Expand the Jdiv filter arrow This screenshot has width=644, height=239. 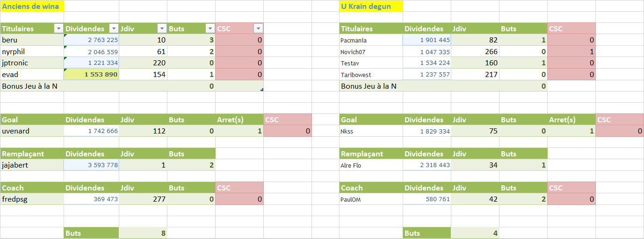click(x=162, y=28)
